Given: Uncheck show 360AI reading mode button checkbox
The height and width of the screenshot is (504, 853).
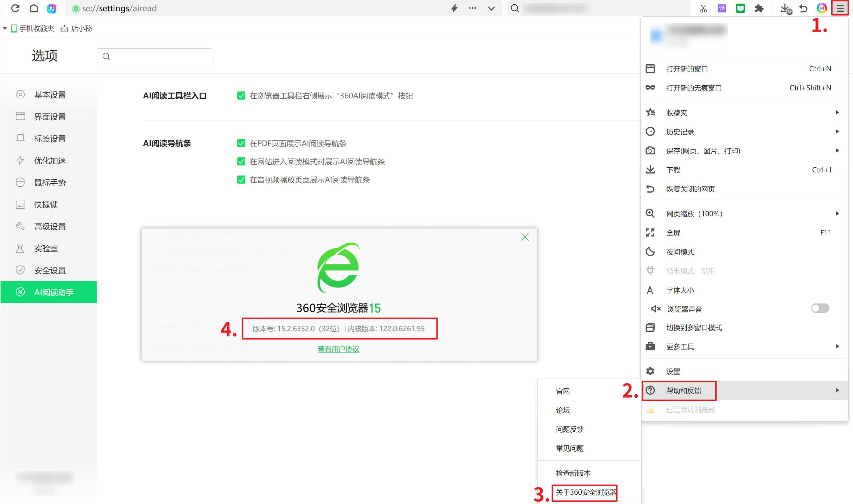Looking at the screenshot, I should 241,96.
